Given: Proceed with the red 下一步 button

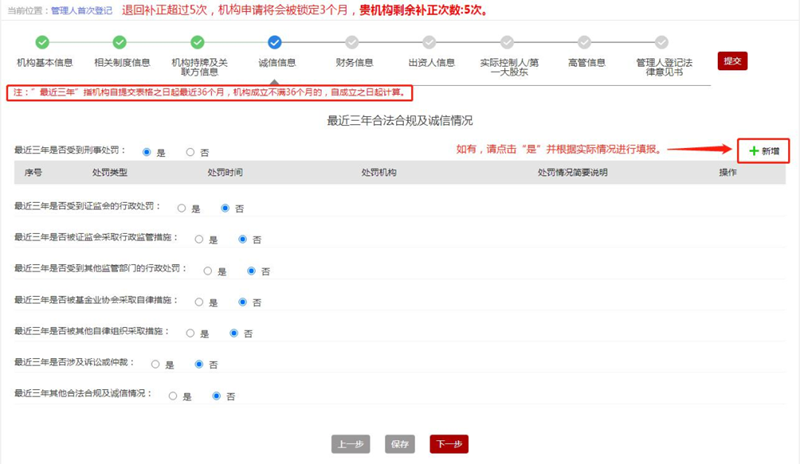Looking at the screenshot, I should (x=449, y=444).
